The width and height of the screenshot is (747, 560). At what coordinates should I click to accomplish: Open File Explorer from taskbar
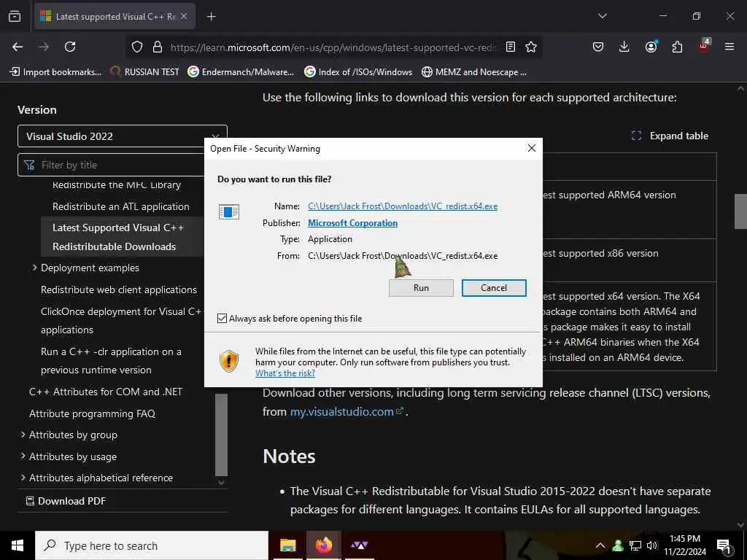tap(287, 545)
